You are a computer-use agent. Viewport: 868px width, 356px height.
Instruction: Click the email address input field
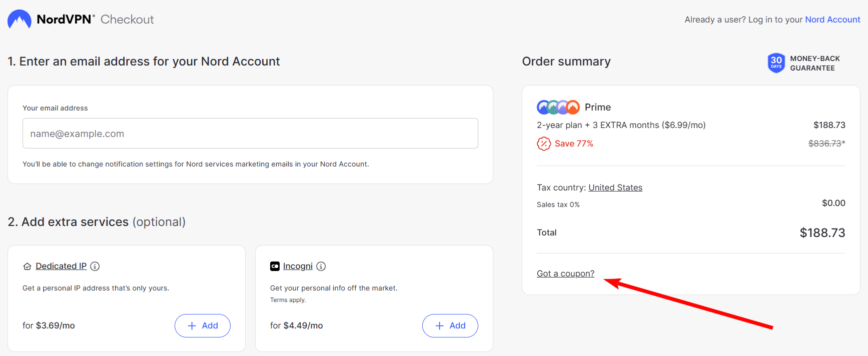(250, 133)
